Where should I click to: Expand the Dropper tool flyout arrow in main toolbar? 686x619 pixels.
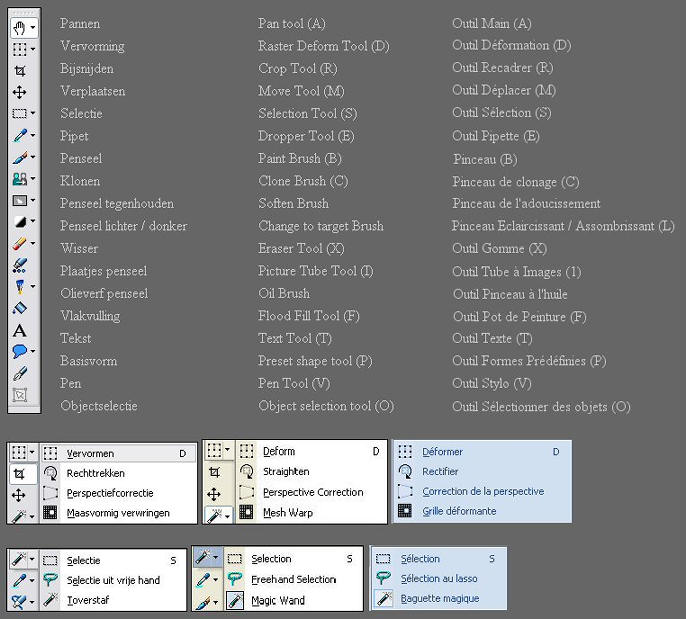[x=33, y=135]
